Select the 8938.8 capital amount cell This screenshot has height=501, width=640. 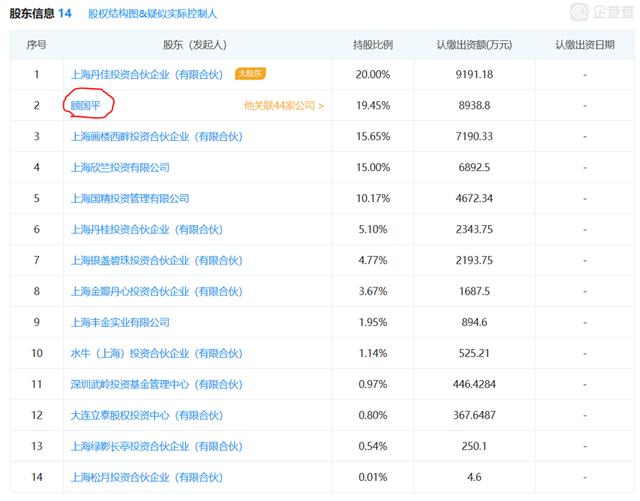coord(474,106)
